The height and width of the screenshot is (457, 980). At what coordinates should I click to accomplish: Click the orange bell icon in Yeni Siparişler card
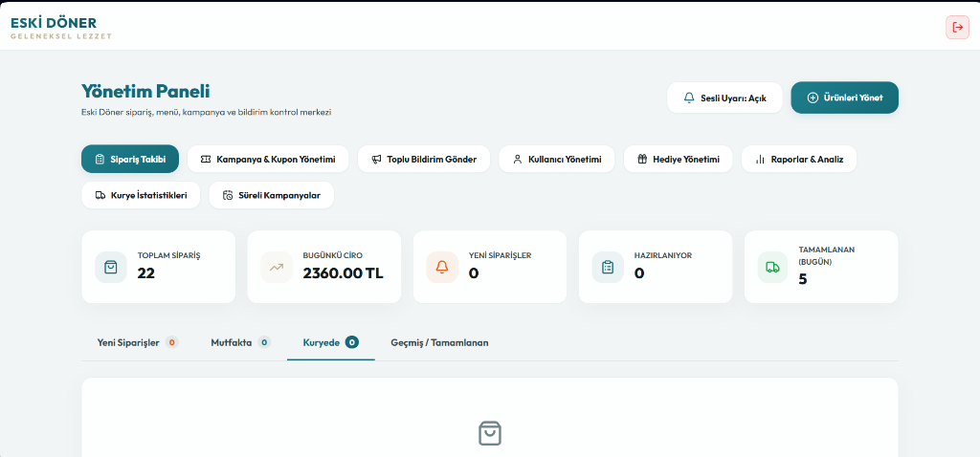click(x=442, y=267)
